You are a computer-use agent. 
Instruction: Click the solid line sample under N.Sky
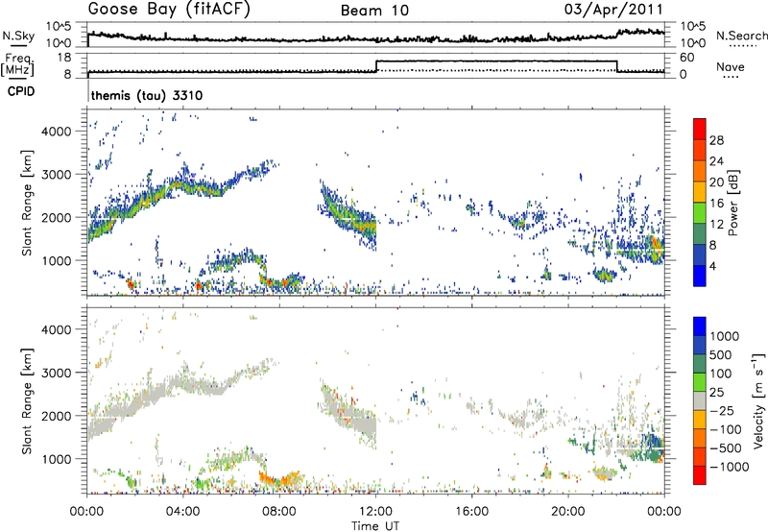click(18, 45)
